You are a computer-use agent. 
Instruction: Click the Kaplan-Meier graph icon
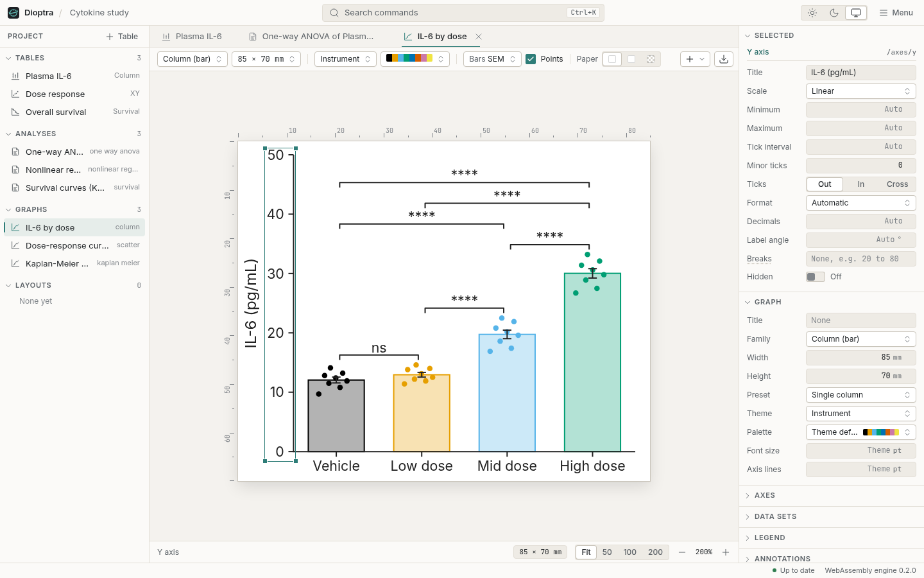point(15,263)
